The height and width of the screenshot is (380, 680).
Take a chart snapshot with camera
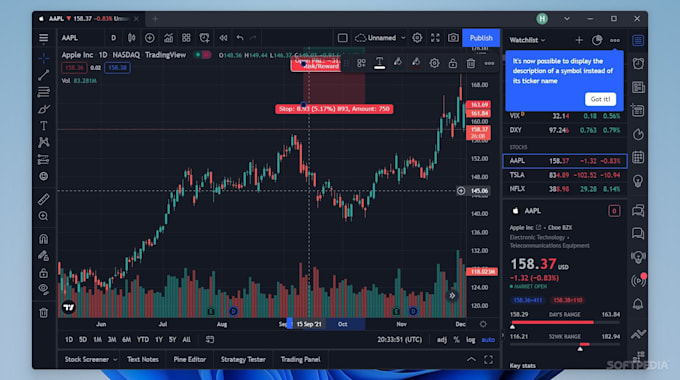tap(453, 38)
